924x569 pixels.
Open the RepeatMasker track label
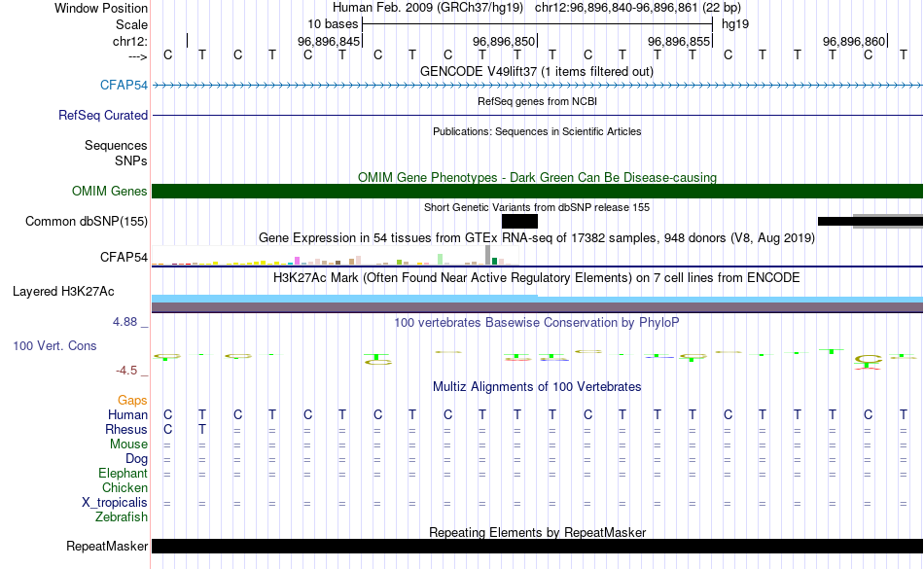click(107, 546)
